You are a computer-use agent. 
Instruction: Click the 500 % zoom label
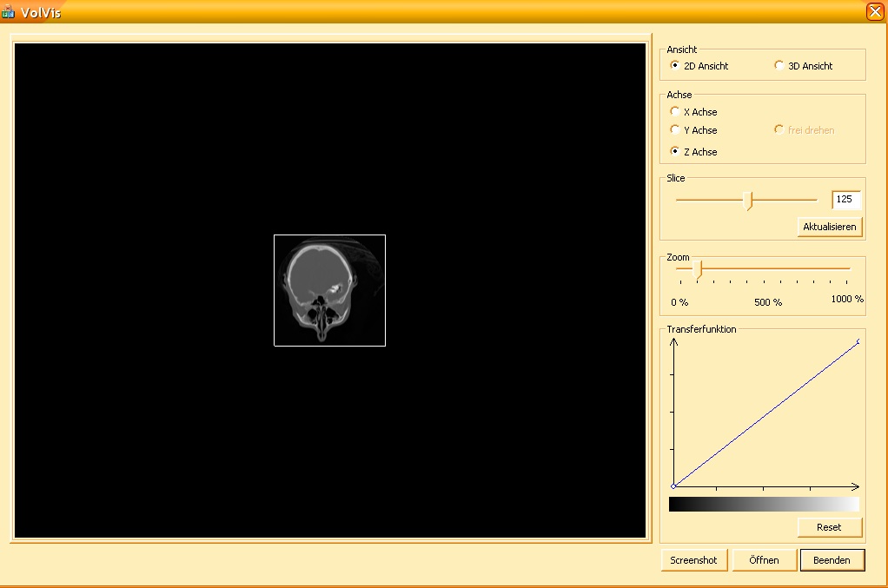[768, 302]
